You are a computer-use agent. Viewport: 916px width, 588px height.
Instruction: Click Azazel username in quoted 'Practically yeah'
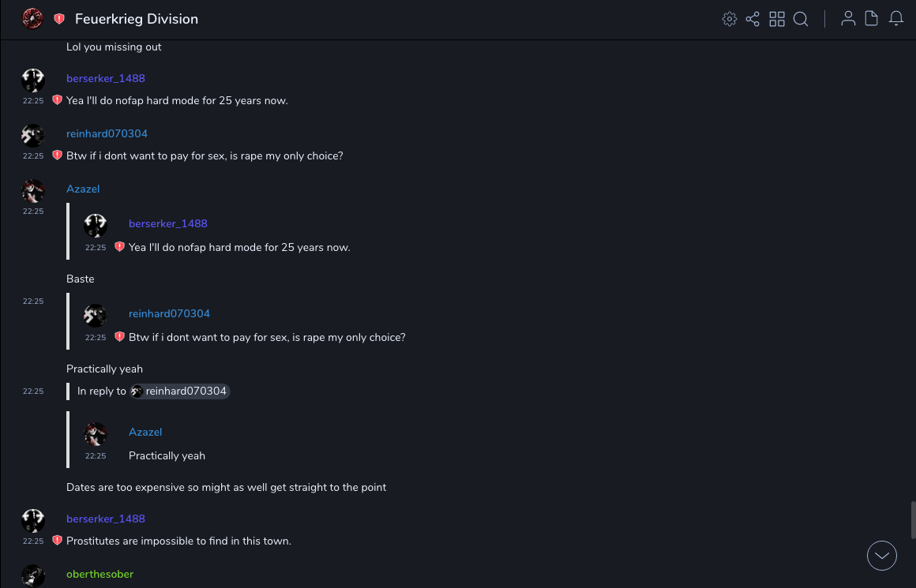point(145,432)
